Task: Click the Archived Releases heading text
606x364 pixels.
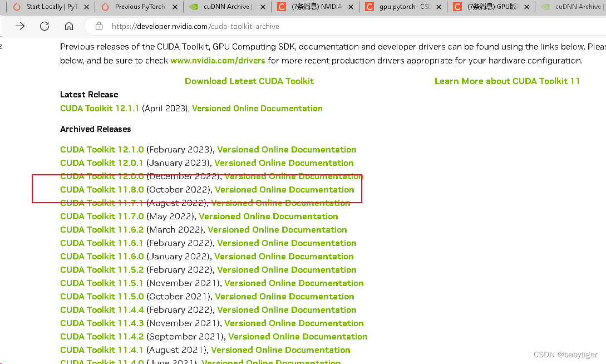Action: coord(96,129)
